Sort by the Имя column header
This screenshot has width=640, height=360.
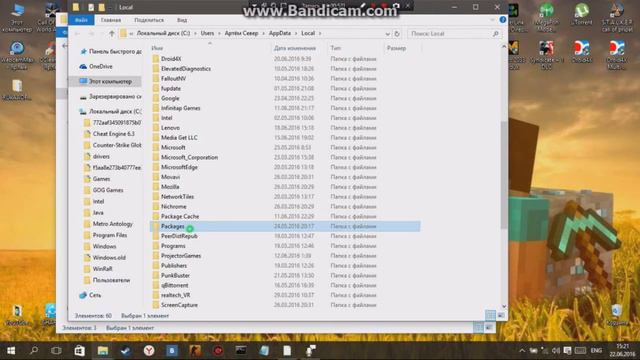pyautogui.click(x=157, y=48)
